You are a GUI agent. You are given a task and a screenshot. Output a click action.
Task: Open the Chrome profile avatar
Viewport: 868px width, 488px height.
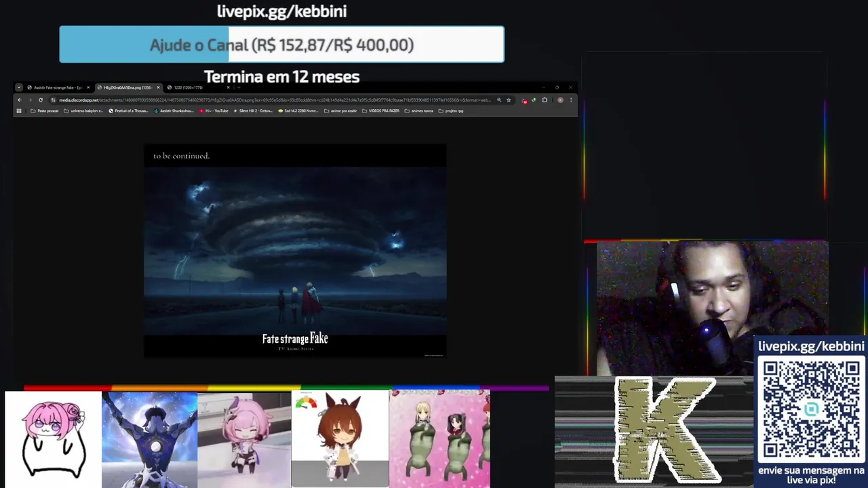click(560, 100)
